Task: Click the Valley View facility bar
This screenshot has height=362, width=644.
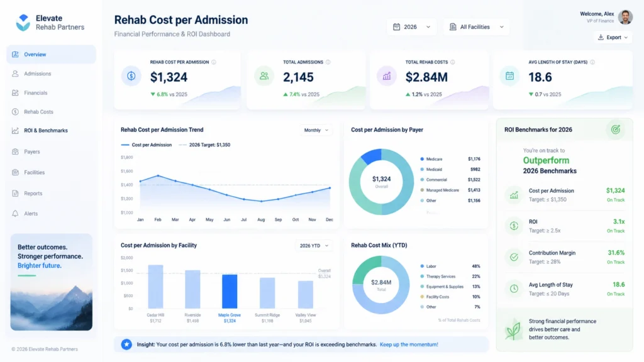Action: (x=305, y=295)
